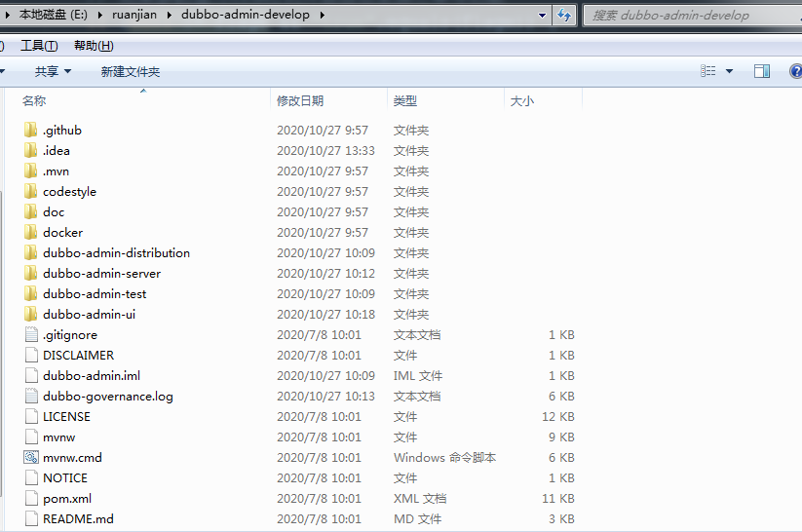Click the XML 文档 type cell
Image resolution: width=802 pixels, height=532 pixels.
pos(420,498)
